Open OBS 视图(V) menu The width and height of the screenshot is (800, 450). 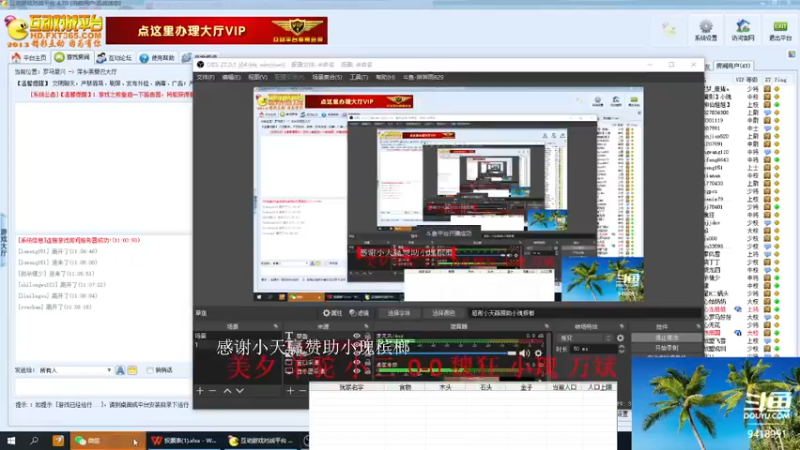[258, 77]
